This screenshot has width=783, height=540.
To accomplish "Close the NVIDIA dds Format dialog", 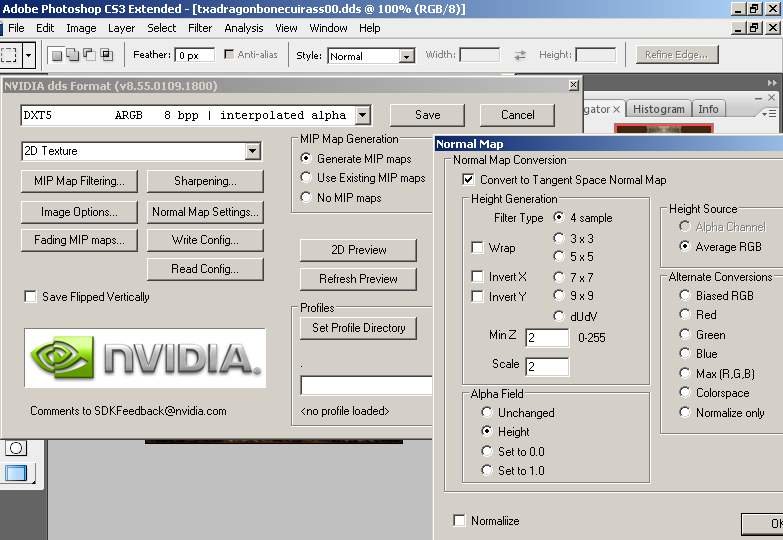I will (574, 85).
